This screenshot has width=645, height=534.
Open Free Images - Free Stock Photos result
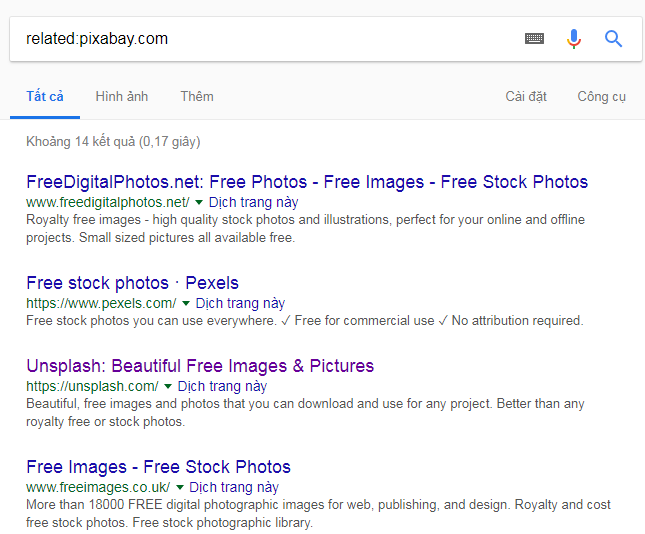[x=158, y=467]
